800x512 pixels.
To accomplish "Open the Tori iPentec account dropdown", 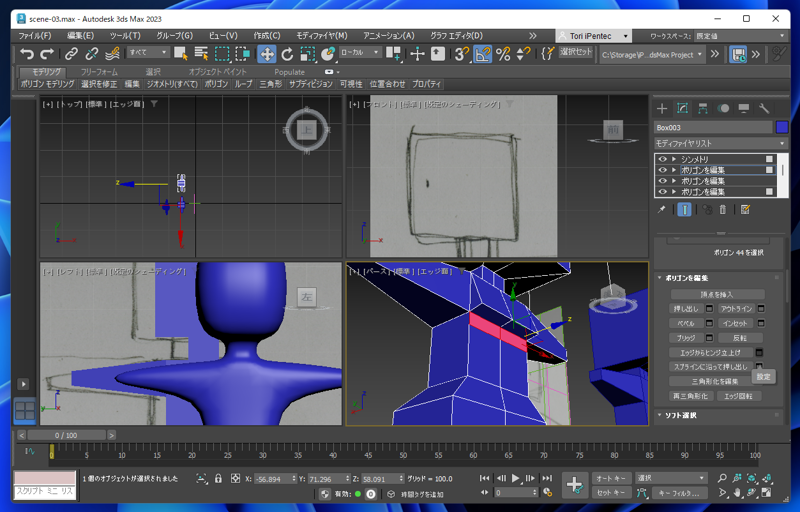I will coord(593,36).
